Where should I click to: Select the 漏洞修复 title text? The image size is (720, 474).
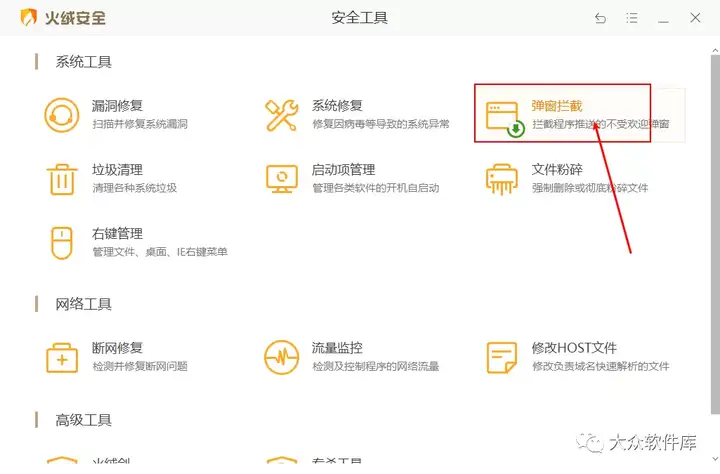click(x=117, y=106)
